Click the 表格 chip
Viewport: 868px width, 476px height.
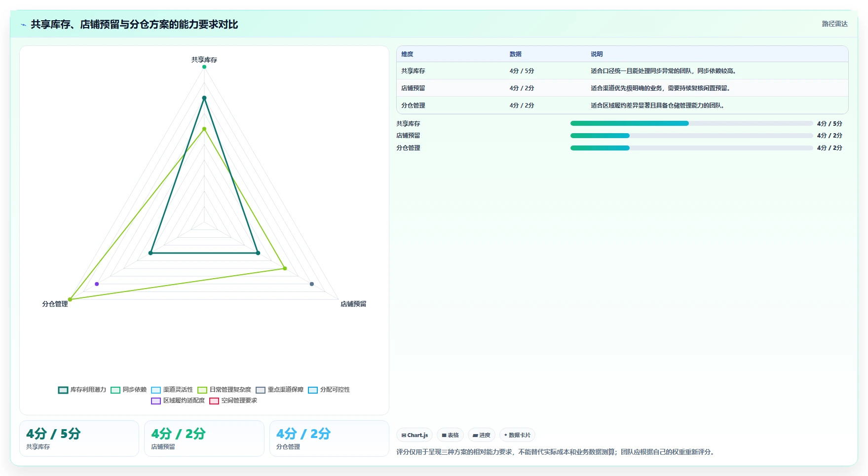[x=450, y=435]
